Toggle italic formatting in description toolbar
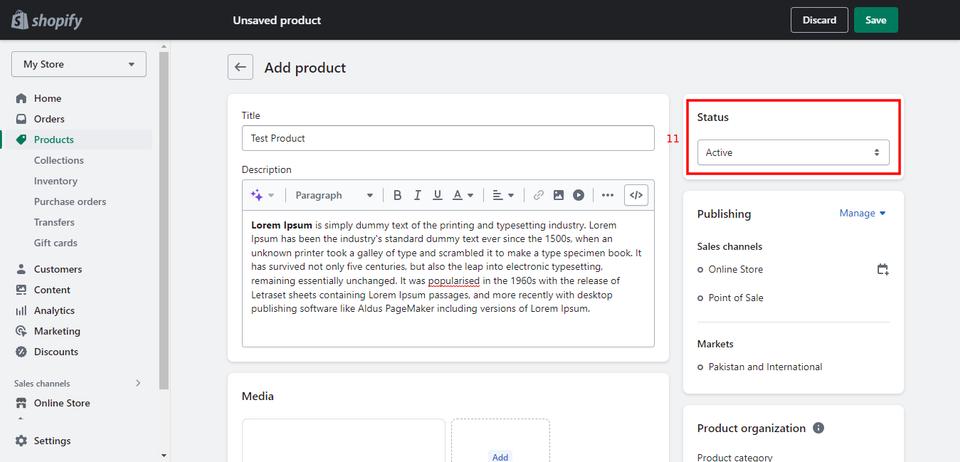 pyautogui.click(x=418, y=195)
